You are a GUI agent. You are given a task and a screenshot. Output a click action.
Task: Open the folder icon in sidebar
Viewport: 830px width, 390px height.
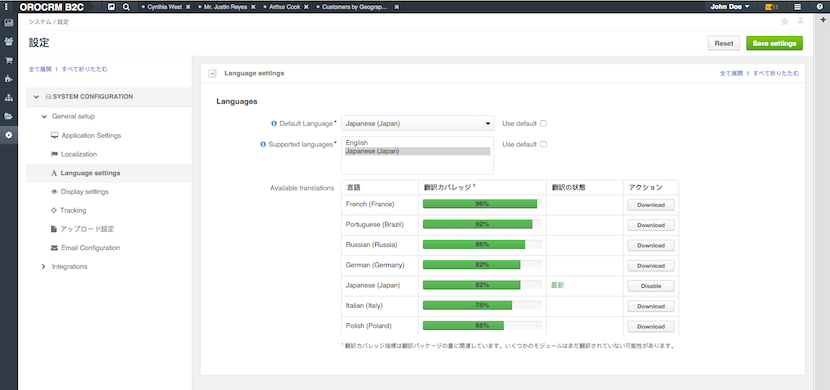click(x=8, y=116)
